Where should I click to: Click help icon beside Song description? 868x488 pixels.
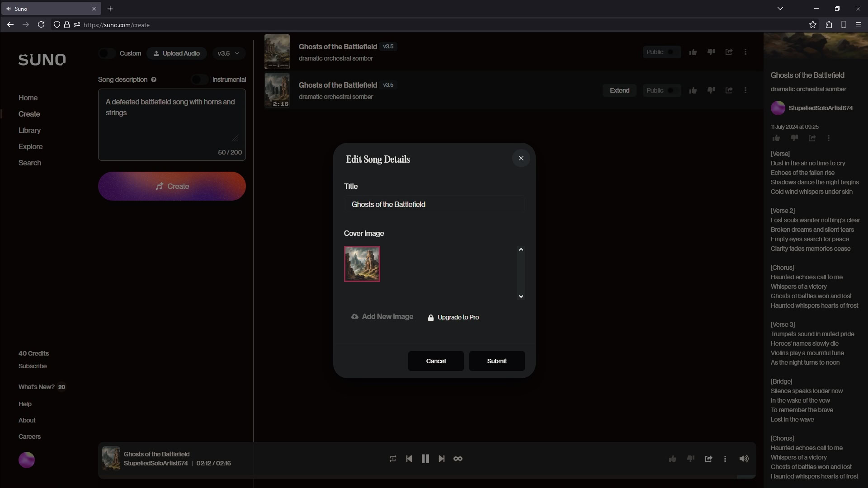[154, 80]
